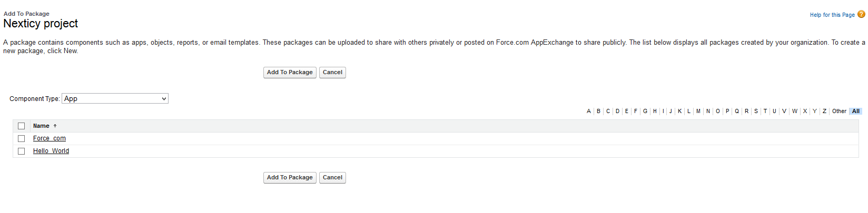Filter list by letter F
The width and height of the screenshot is (868, 213).
(636, 111)
